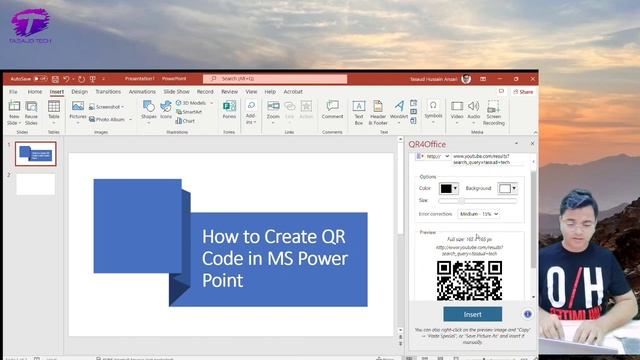This screenshot has height=360, width=640.
Task: Open the Error correction dropdown
Action: 478,214
